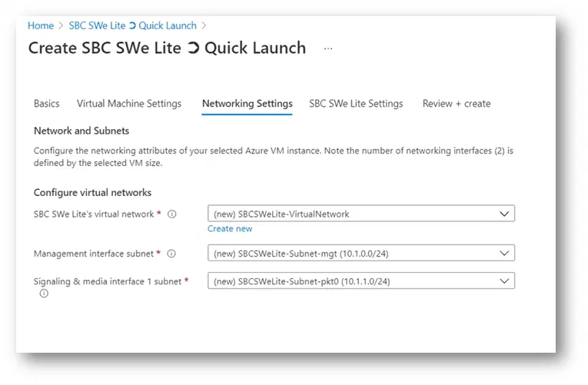
Task: Expand the SBC SWe Lite's virtual network dropdown
Action: (360, 214)
